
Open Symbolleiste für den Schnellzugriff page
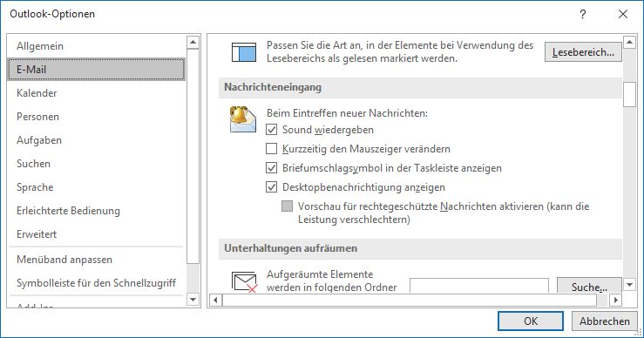[x=97, y=283]
